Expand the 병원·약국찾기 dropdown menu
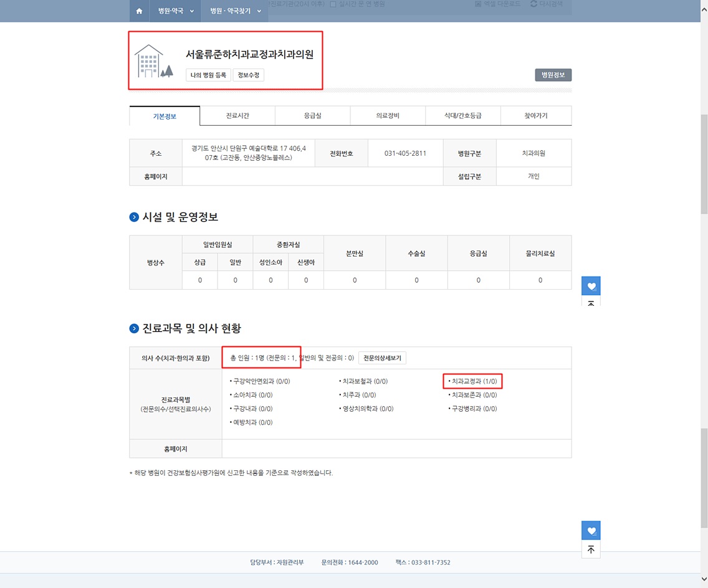 235,11
